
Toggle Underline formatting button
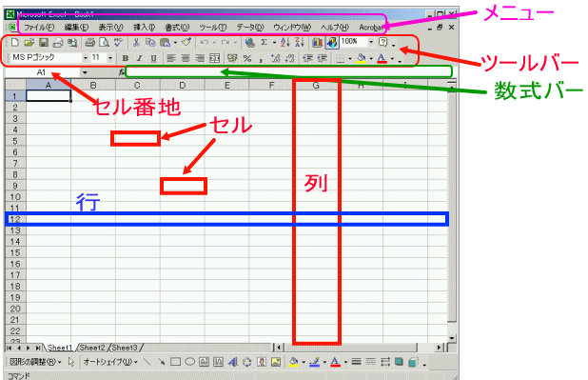pyautogui.click(x=153, y=58)
